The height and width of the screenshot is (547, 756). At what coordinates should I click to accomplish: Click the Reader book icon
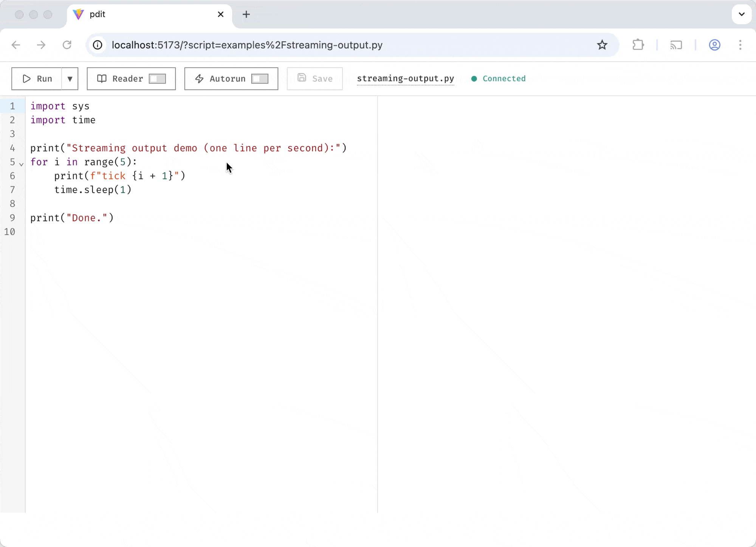coord(101,78)
